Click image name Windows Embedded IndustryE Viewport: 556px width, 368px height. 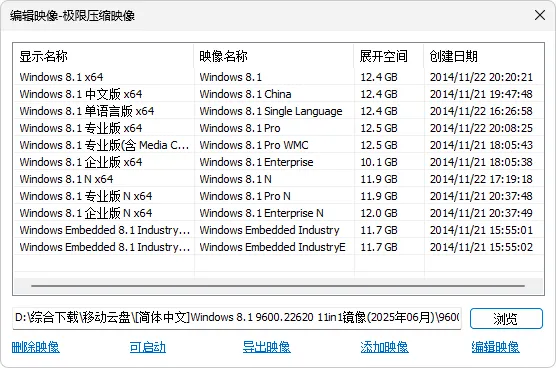tap(272, 247)
